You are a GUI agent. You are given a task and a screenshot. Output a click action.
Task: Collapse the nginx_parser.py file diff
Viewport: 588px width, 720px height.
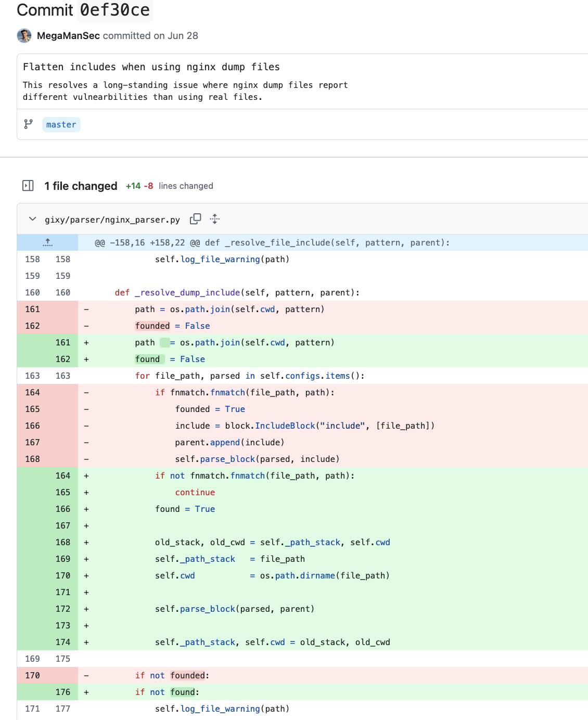tap(33, 219)
